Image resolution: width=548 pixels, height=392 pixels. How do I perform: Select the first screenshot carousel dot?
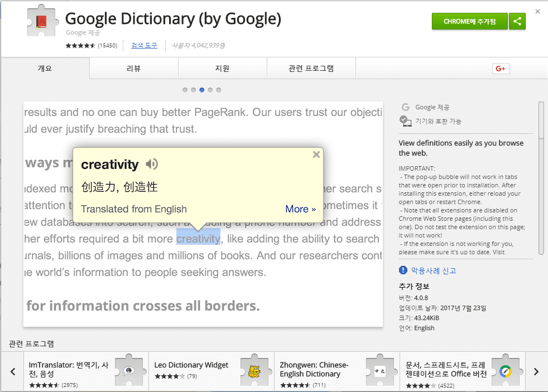[x=185, y=90]
